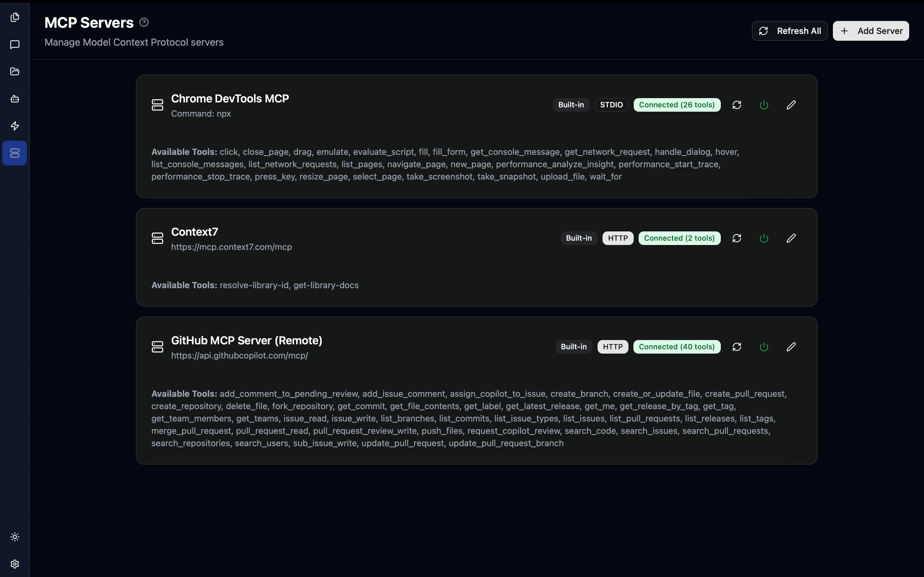Open the application settings gear
Viewport: 924px width, 577px height.
point(15,564)
